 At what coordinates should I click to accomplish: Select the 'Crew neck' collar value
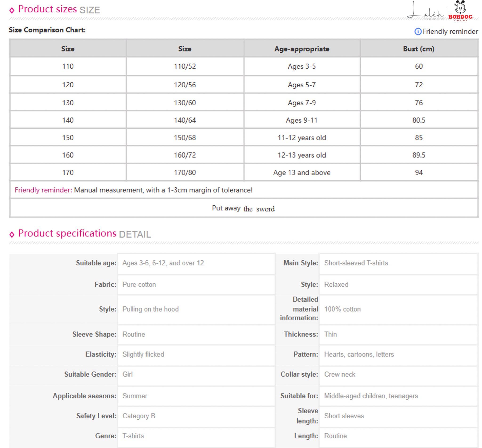point(340,374)
